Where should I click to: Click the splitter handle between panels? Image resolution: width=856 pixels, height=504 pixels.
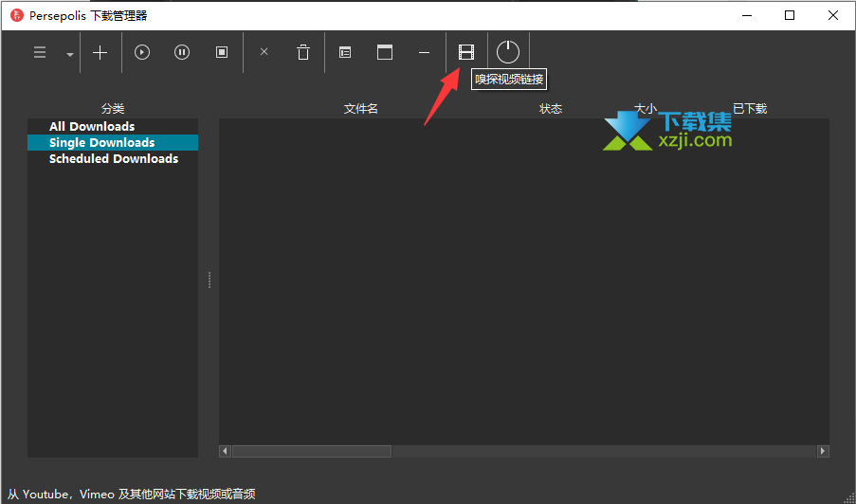pyautogui.click(x=209, y=280)
